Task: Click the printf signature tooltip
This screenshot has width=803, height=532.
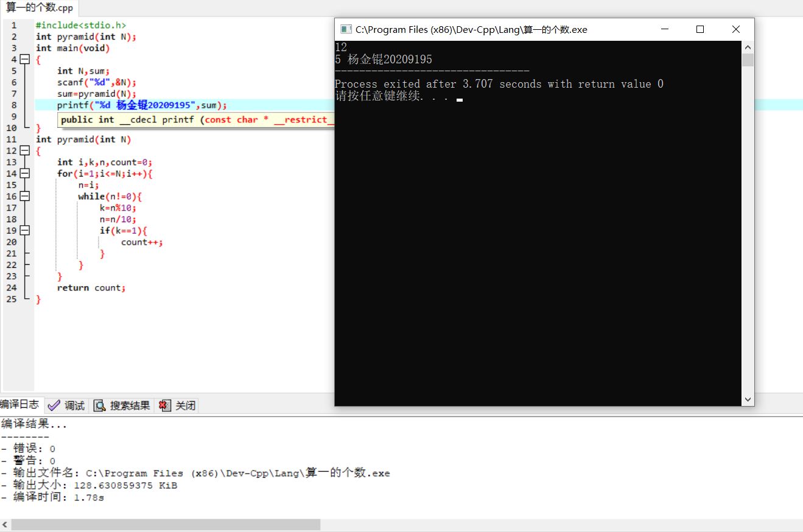Action: 197,120
